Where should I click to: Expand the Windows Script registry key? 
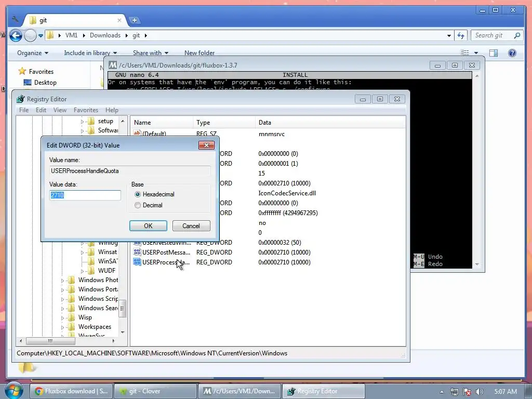coord(62,299)
